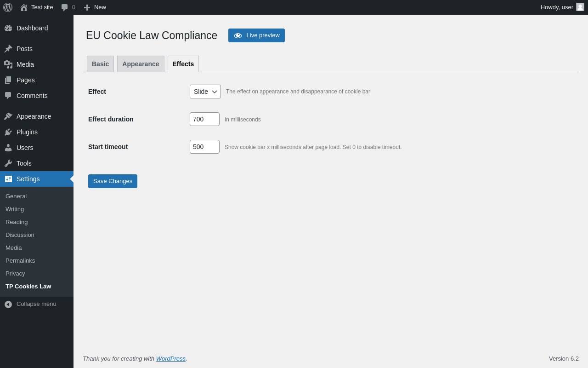Open the Writing settings submenu

(37, 209)
